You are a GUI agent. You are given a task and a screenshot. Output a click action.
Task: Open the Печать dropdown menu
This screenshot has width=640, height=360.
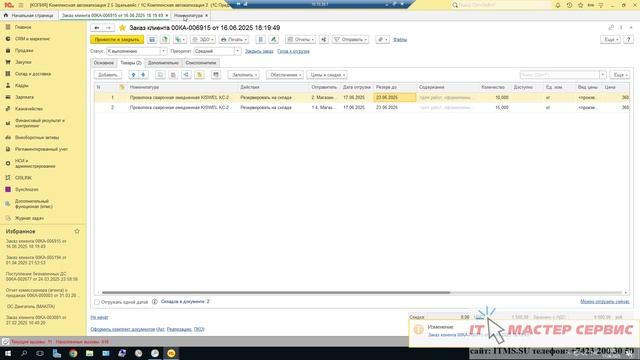(x=234, y=40)
